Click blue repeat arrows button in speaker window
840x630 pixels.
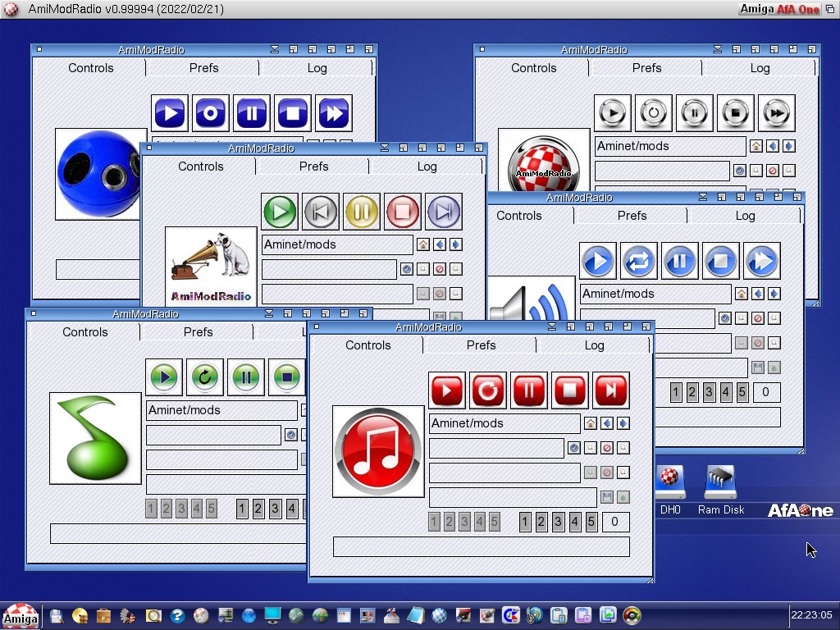click(638, 262)
